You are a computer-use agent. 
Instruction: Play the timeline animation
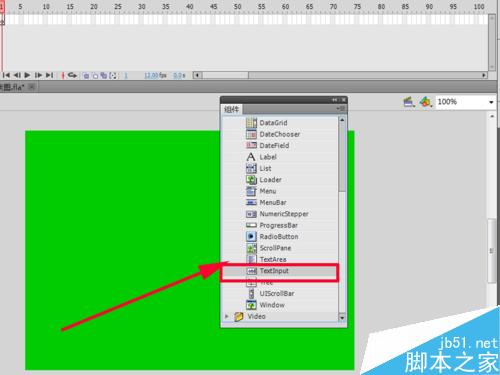pos(27,75)
